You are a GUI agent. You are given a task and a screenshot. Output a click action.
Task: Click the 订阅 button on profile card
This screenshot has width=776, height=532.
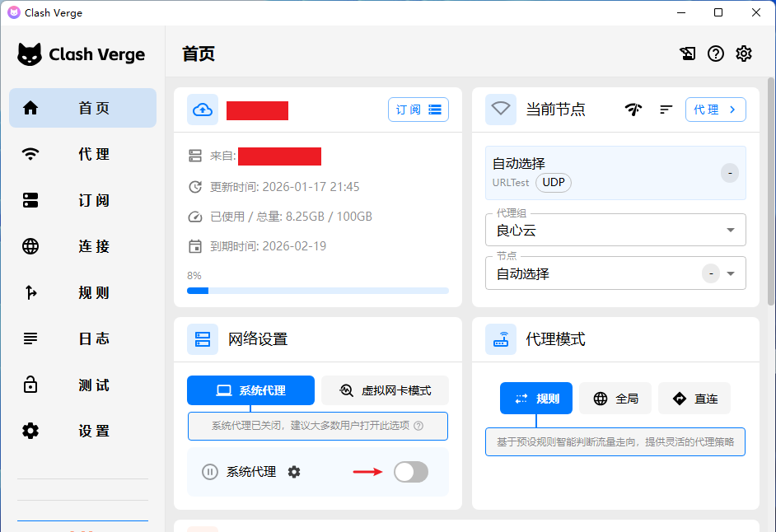pos(418,110)
